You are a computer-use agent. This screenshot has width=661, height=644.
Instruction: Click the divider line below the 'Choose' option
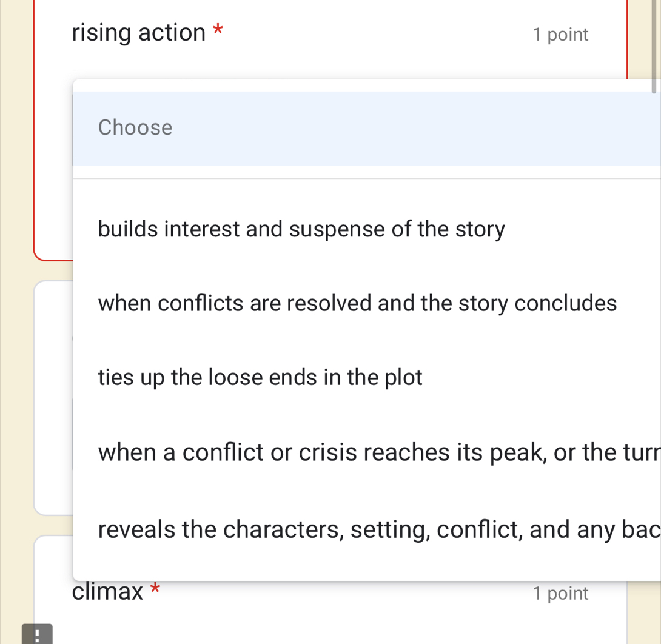coord(367,179)
